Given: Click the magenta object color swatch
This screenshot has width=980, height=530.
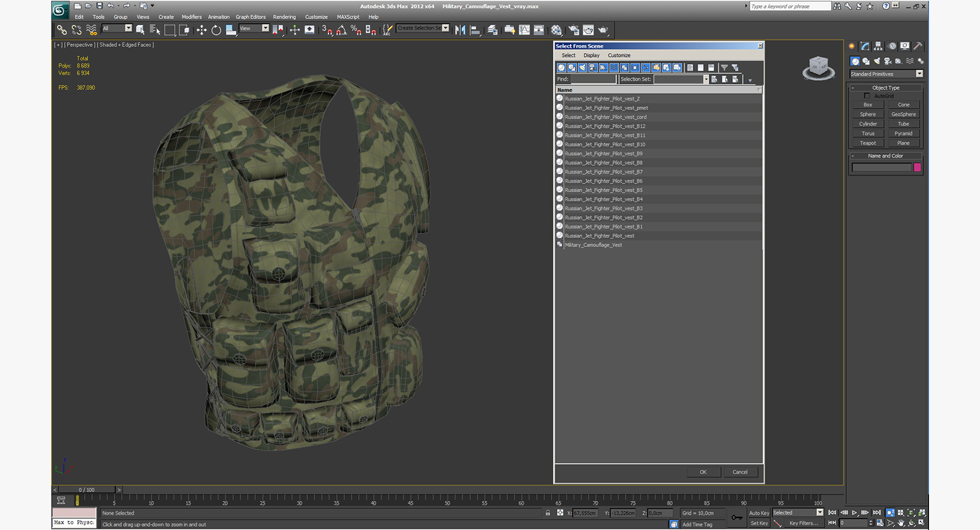Looking at the screenshot, I should point(917,168).
